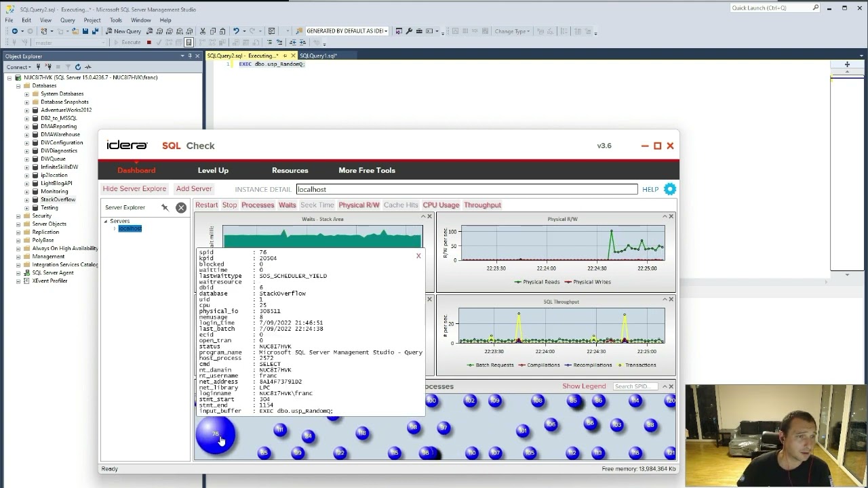This screenshot has width=868, height=488.
Task: Toggle the Throughput view button
Action: tap(482, 205)
